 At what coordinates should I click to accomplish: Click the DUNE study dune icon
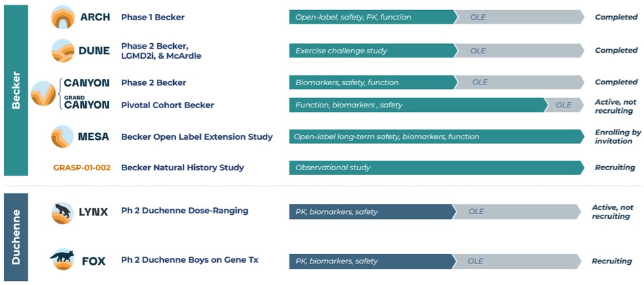[63, 51]
